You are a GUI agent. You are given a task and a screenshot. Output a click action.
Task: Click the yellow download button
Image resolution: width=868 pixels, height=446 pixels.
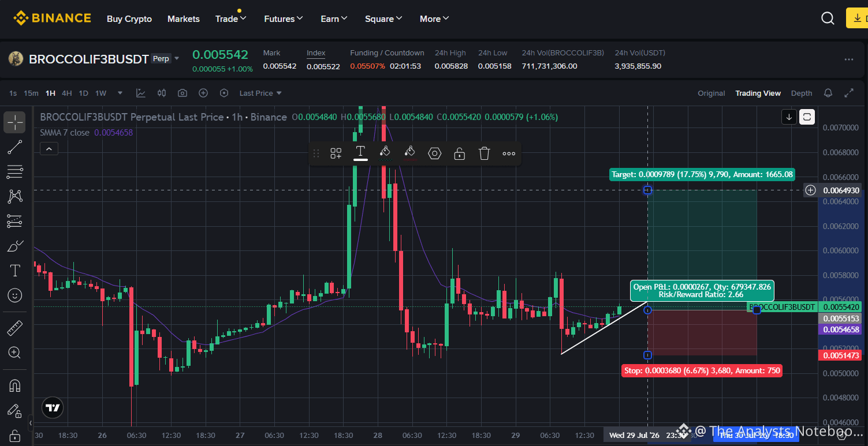[x=857, y=18]
